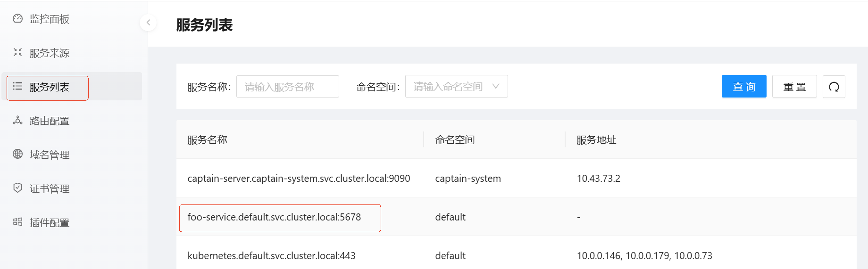Focus the 服务名称 input field
This screenshot has height=269, width=868.
pos(287,87)
